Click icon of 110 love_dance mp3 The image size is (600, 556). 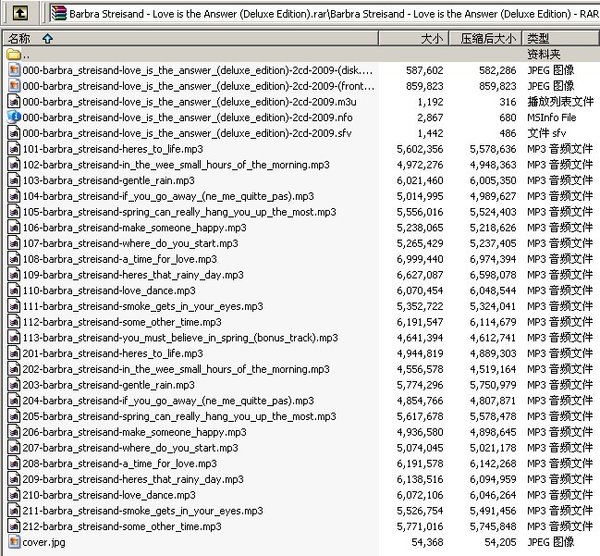(x=14, y=290)
